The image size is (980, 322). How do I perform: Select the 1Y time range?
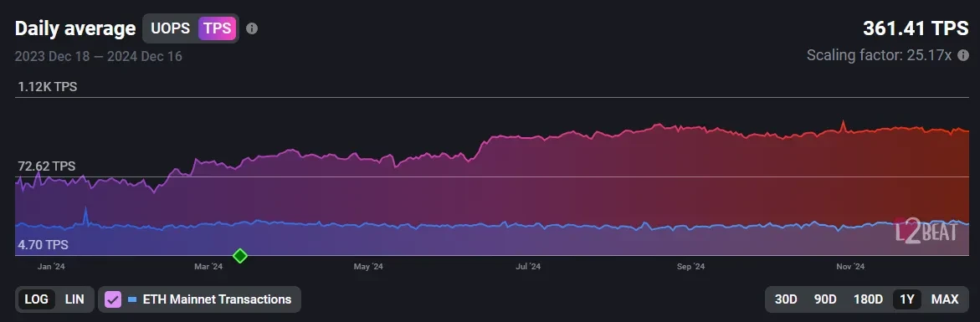(x=907, y=299)
